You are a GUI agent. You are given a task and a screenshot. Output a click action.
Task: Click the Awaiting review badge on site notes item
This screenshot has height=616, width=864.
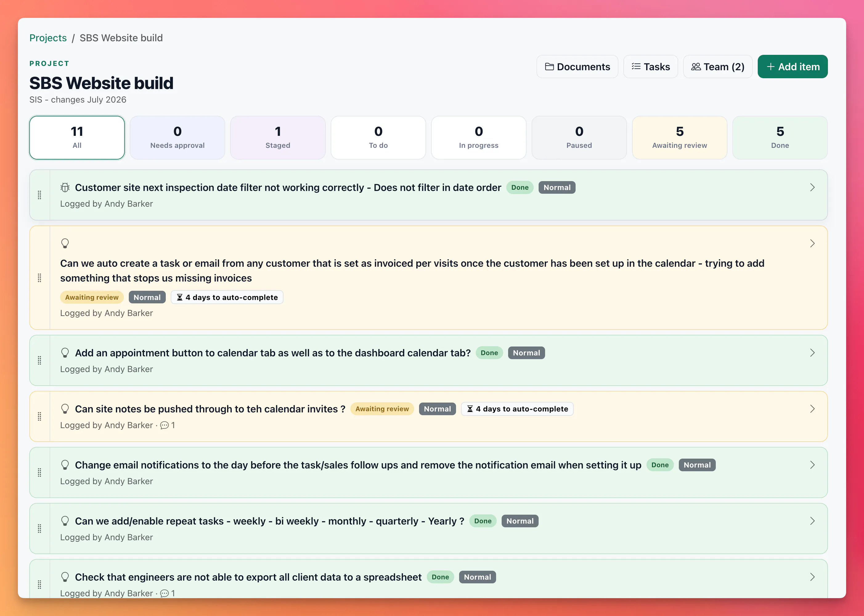[382, 409]
